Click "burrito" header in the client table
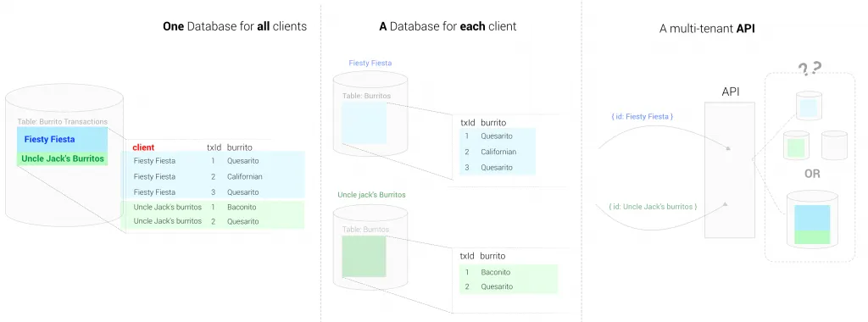The width and height of the screenshot is (868, 322). pos(240,147)
